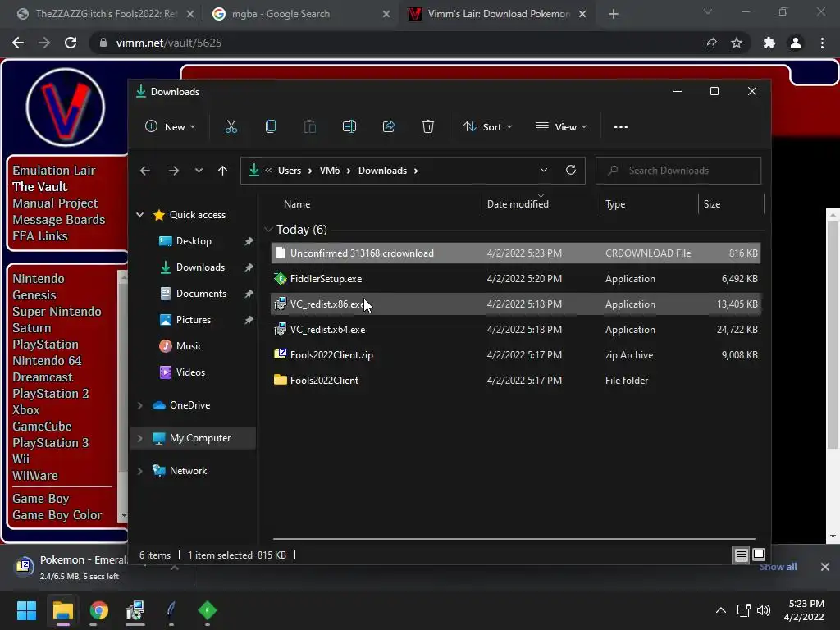840x630 pixels.
Task: Open the Sort options dropdown
Action: point(487,127)
